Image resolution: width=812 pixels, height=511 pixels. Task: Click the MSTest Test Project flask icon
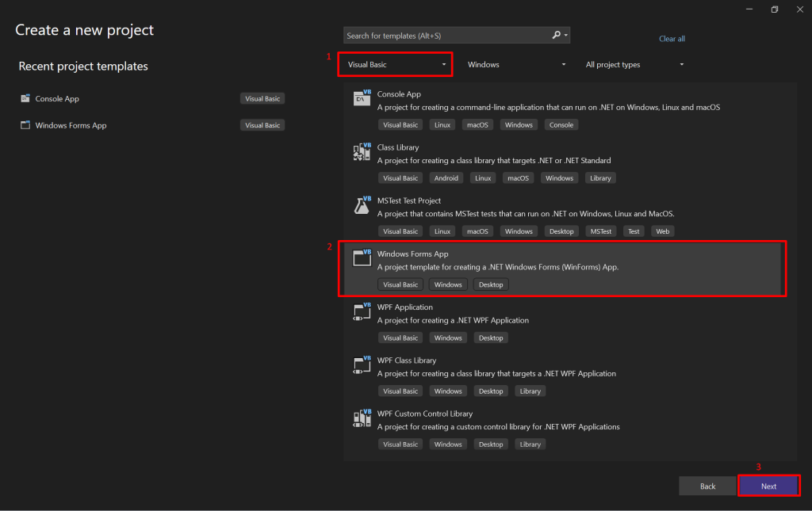(362, 205)
